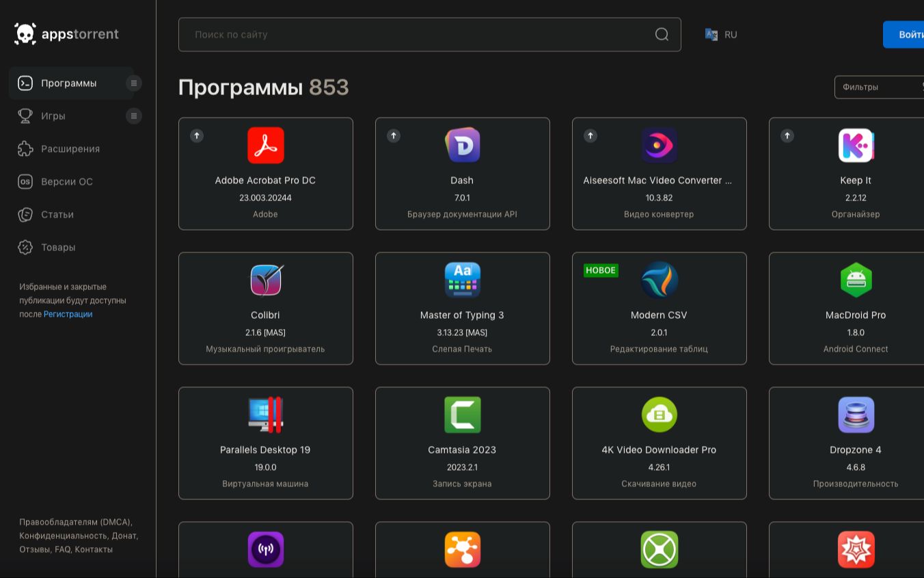Open the Master of Typing 3 icon
Viewport: 924px width, 578px height.
tap(462, 280)
